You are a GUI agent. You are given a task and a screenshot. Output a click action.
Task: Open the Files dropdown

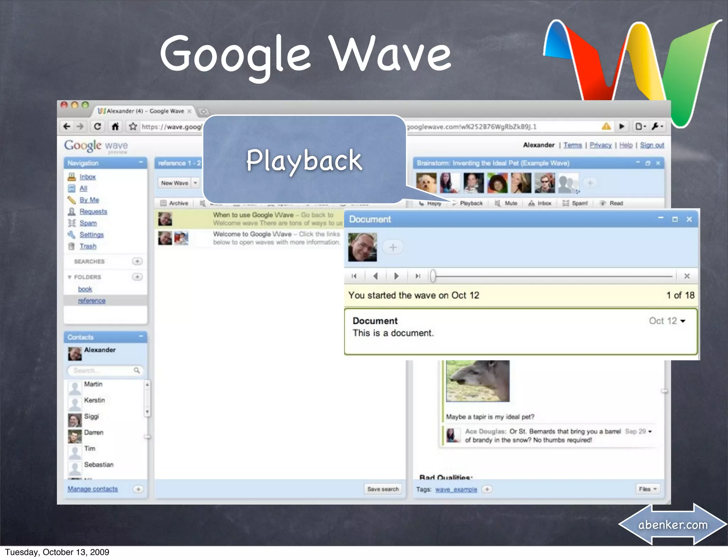click(648, 489)
